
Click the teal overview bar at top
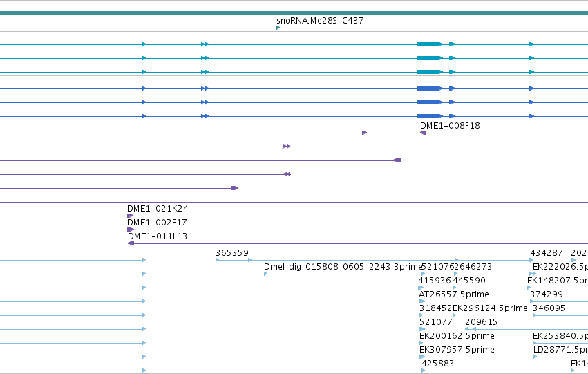(294, 13)
